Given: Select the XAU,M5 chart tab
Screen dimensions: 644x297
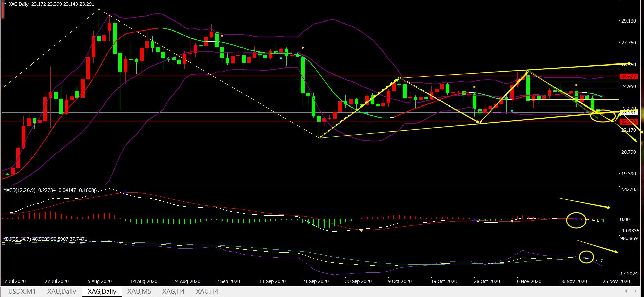Looking at the screenshot, I should 139,291.
